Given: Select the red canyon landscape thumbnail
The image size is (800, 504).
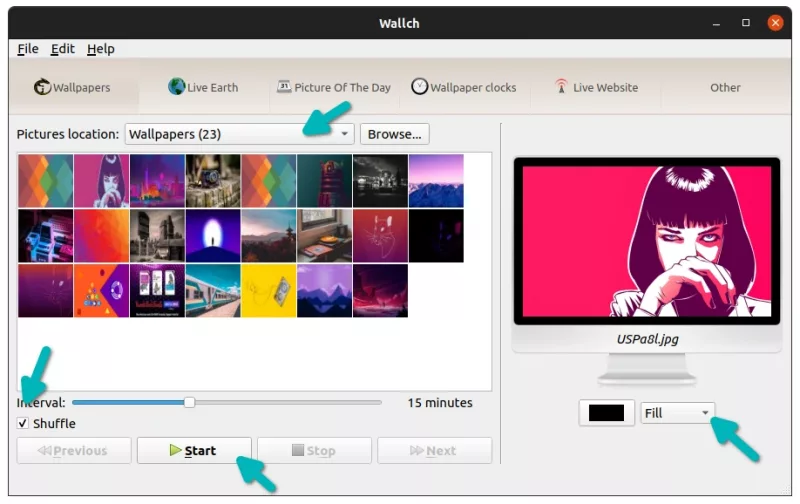Looking at the screenshot, I should 380,291.
